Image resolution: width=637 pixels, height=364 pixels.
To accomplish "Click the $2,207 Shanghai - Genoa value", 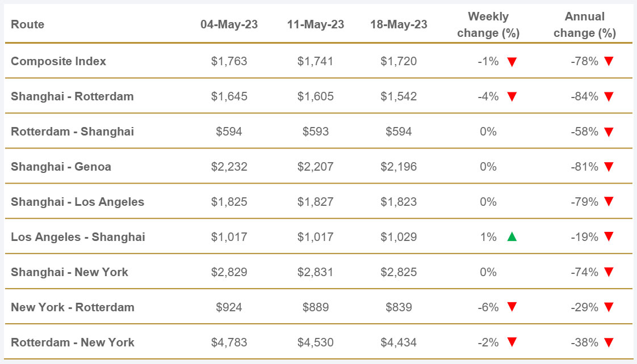I will click(x=315, y=167).
